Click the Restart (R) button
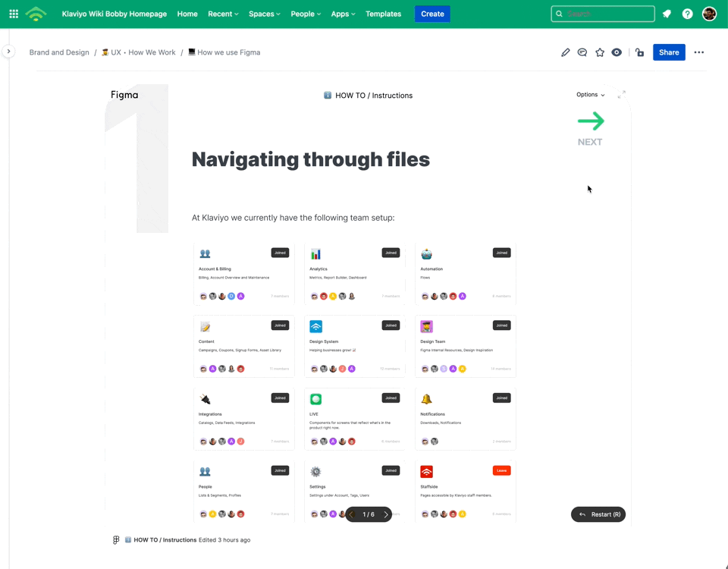728x569 pixels. [598, 514]
